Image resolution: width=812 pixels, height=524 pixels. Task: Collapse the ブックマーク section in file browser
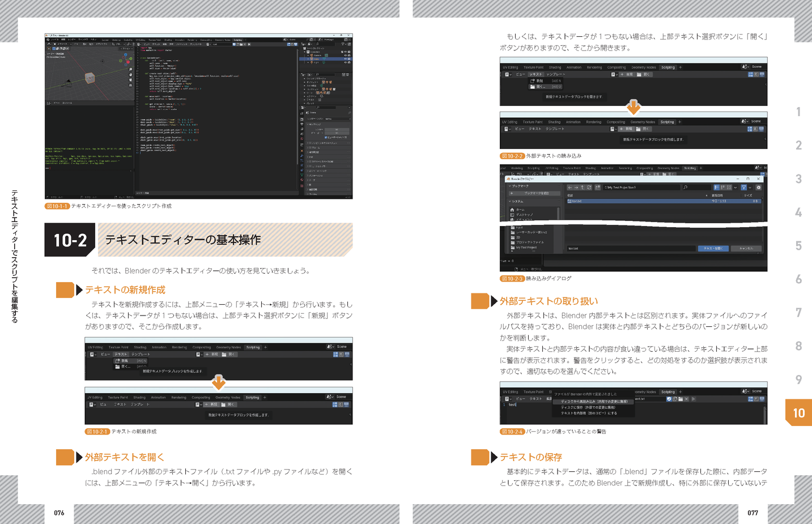pos(509,186)
